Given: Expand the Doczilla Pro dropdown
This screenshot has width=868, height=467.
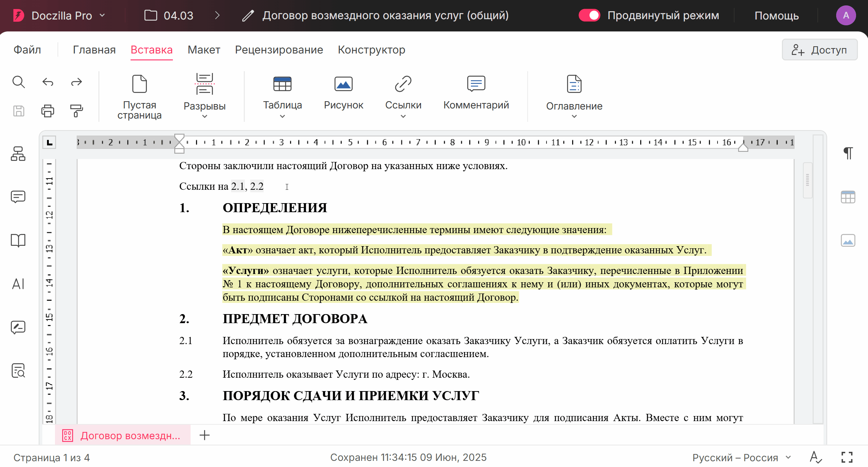Looking at the screenshot, I should coord(102,16).
